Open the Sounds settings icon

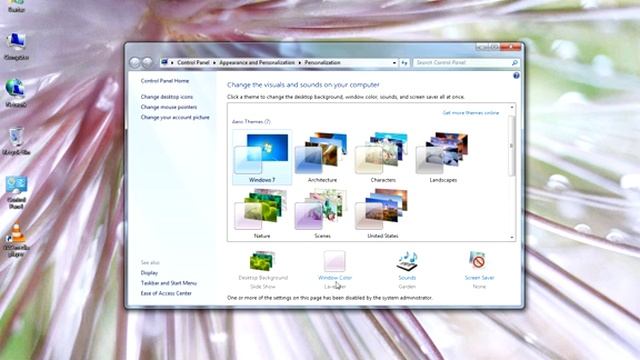(407, 261)
